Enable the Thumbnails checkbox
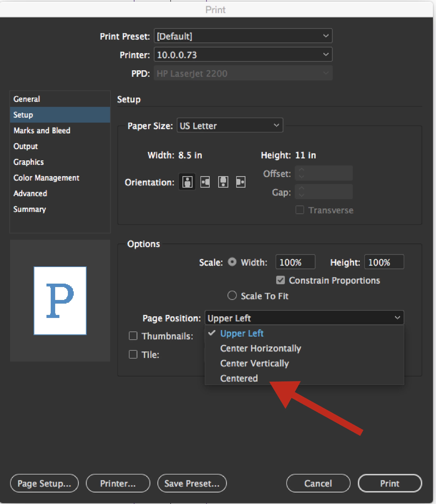The height and width of the screenshot is (504, 436). click(133, 336)
